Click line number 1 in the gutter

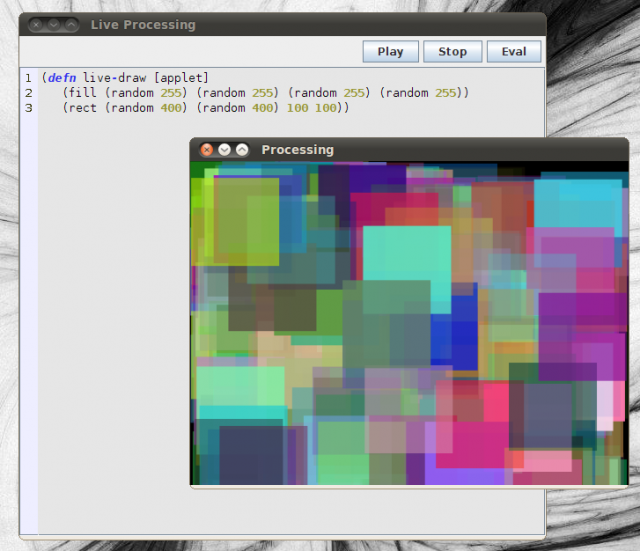click(x=28, y=78)
